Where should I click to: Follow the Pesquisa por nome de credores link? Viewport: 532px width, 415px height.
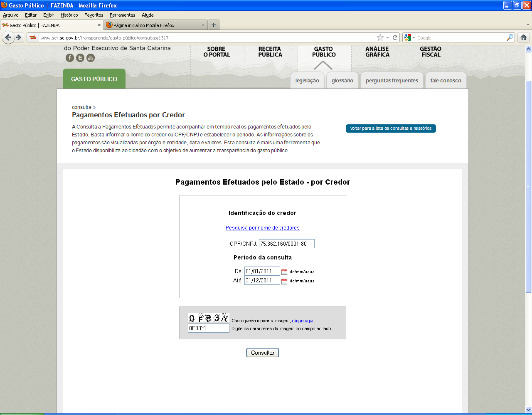click(263, 228)
